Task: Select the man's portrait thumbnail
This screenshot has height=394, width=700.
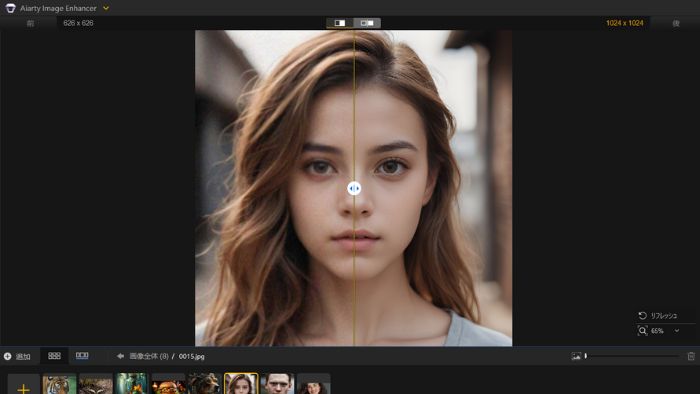Action: click(x=278, y=384)
